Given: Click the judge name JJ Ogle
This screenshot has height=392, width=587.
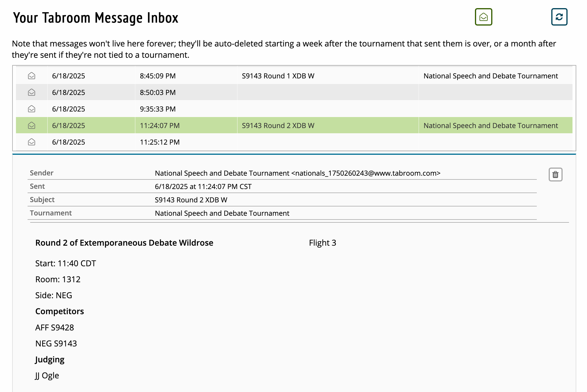Looking at the screenshot, I should [x=47, y=375].
